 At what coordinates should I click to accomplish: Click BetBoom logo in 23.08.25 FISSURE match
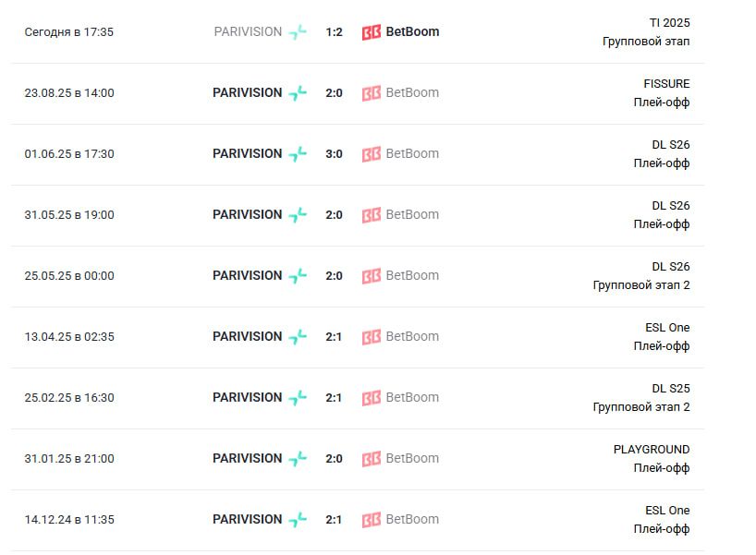[372, 93]
